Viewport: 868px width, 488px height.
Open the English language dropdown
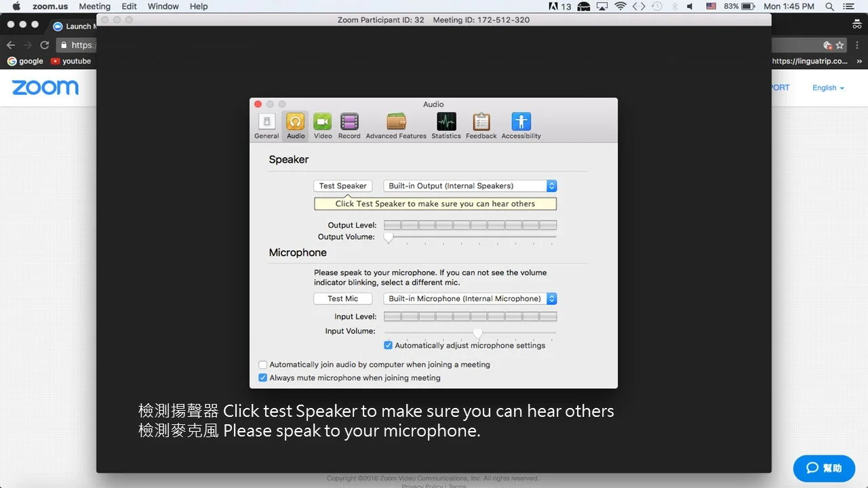[828, 88]
